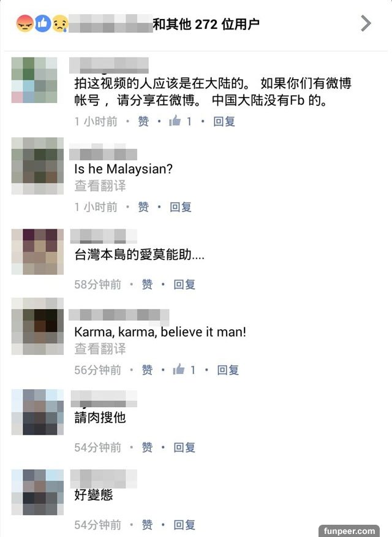The width and height of the screenshot is (392, 537).
Task: Open reactions list via right chevron arrow
Action: pos(366,24)
